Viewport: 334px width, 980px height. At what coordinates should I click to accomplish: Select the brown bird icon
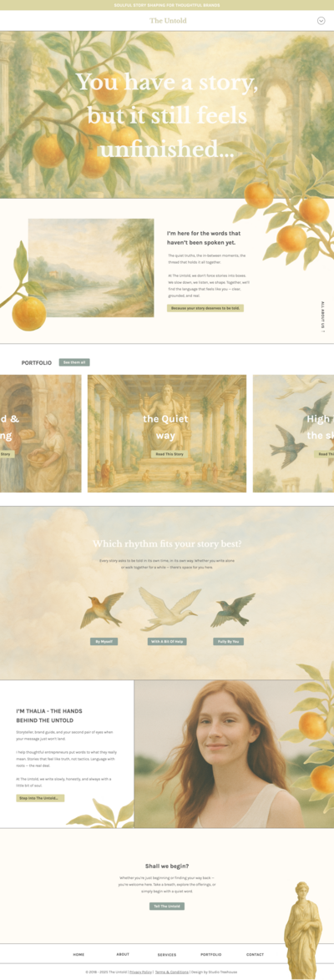pos(102,610)
